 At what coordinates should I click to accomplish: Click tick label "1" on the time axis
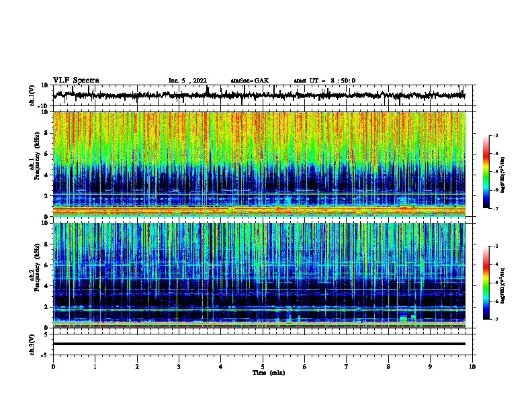point(95,367)
